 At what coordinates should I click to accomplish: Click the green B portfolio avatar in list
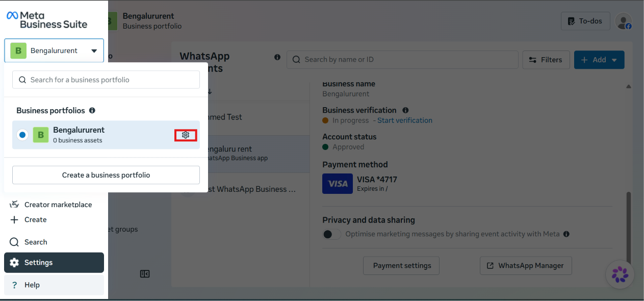point(41,135)
